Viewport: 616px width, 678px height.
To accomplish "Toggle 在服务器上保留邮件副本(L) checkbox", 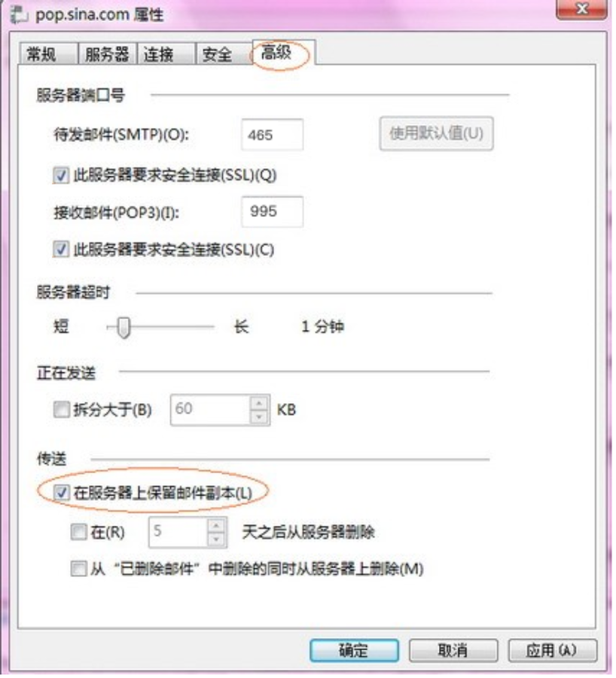I will [x=62, y=493].
